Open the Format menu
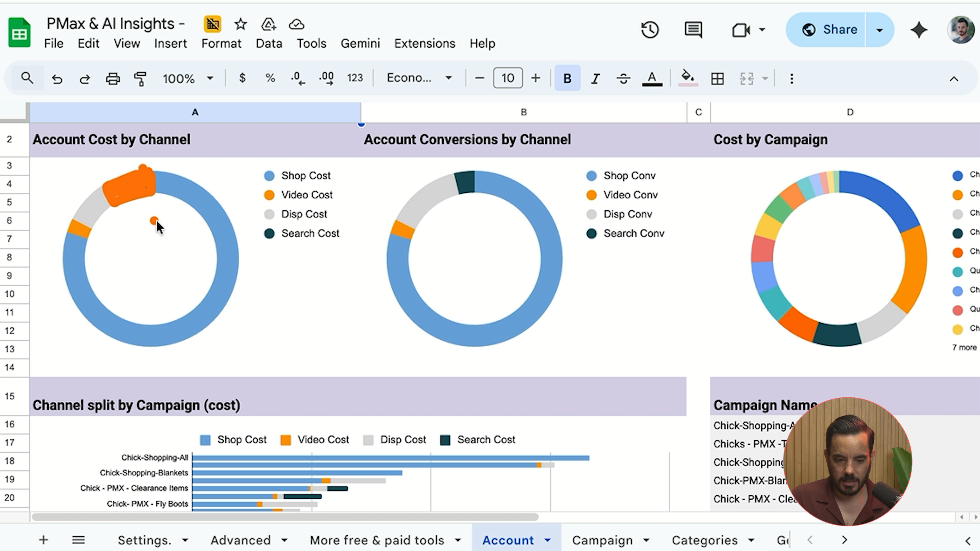Image resolution: width=980 pixels, height=551 pixels. (221, 43)
